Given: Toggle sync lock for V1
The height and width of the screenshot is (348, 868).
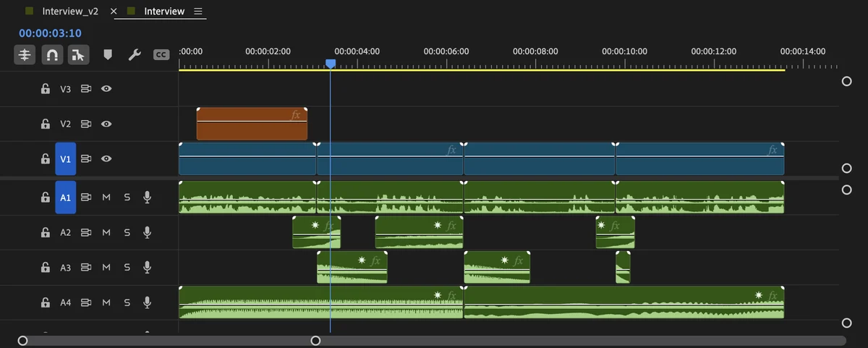Looking at the screenshot, I should pyautogui.click(x=86, y=159).
